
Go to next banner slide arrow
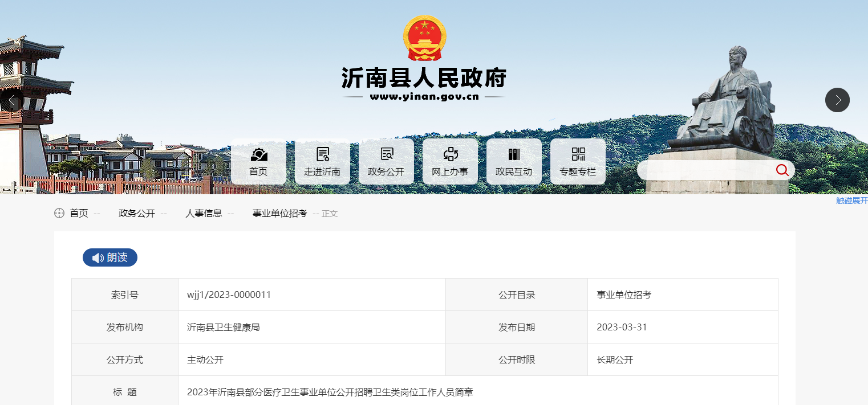pos(837,100)
